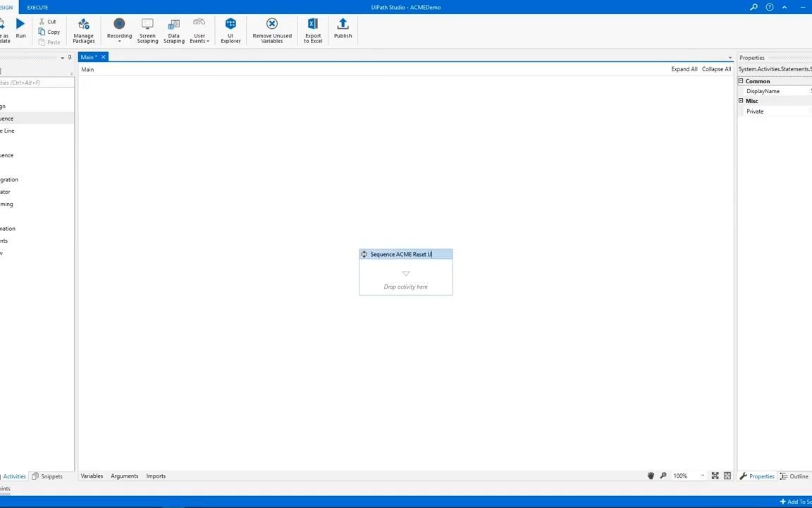Open UI Explorer
This screenshot has width=812, height=508.
pos(230,30)
